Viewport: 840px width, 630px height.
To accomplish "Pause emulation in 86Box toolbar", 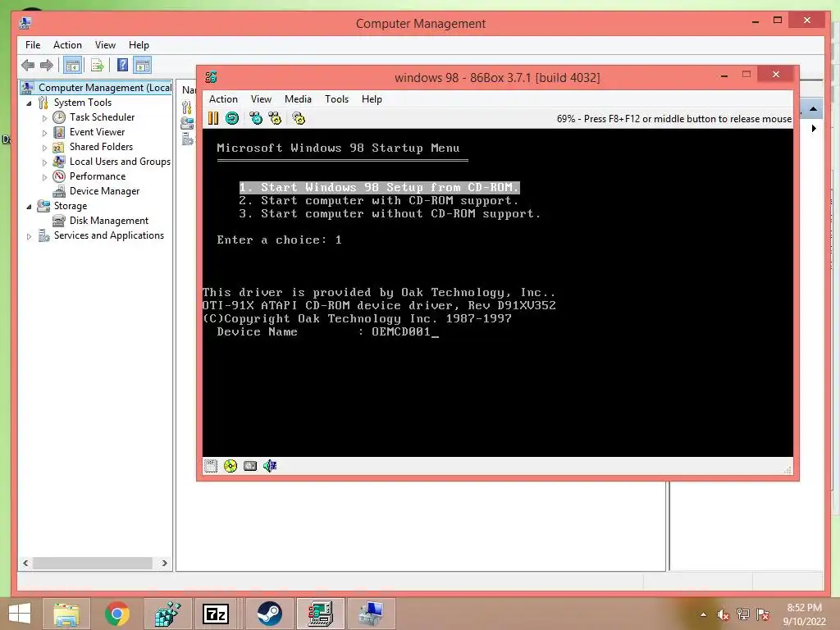I will [x=213, y=118].
